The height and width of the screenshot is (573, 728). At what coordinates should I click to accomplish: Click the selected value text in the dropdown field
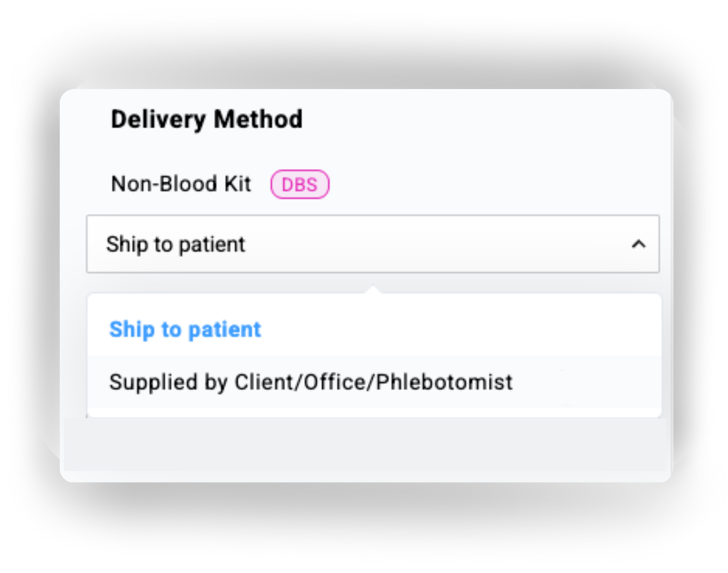click(x=176, y=244)
